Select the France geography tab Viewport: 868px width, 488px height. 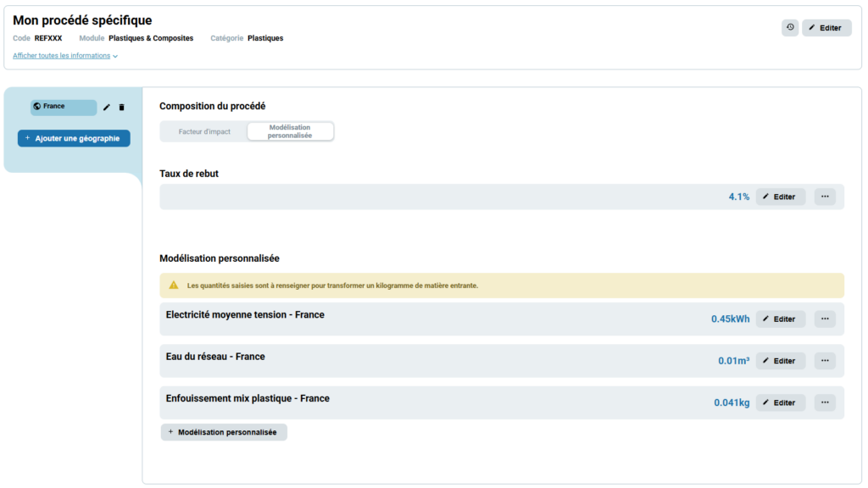(64, 107)
